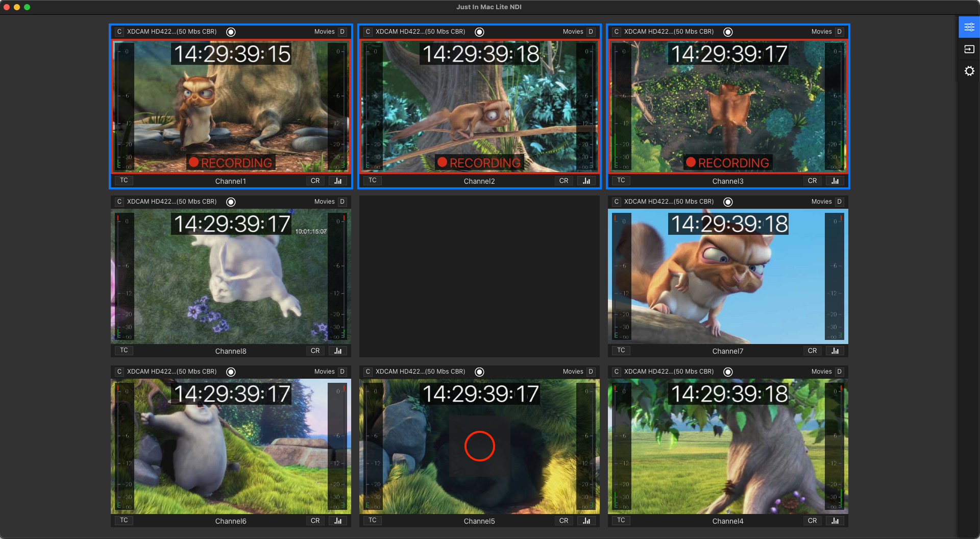This screenshot has height=539, width=980.
Task: Click the CR button under Channel6
Action: point(315,521)
